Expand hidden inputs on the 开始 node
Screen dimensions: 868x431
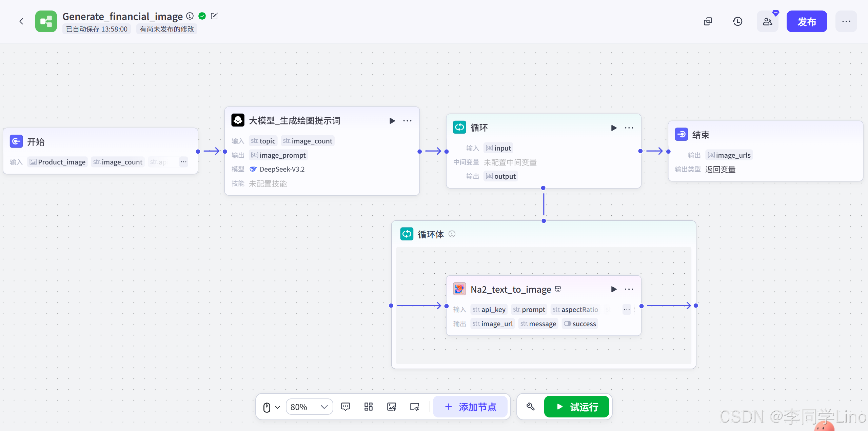(183, 162)
